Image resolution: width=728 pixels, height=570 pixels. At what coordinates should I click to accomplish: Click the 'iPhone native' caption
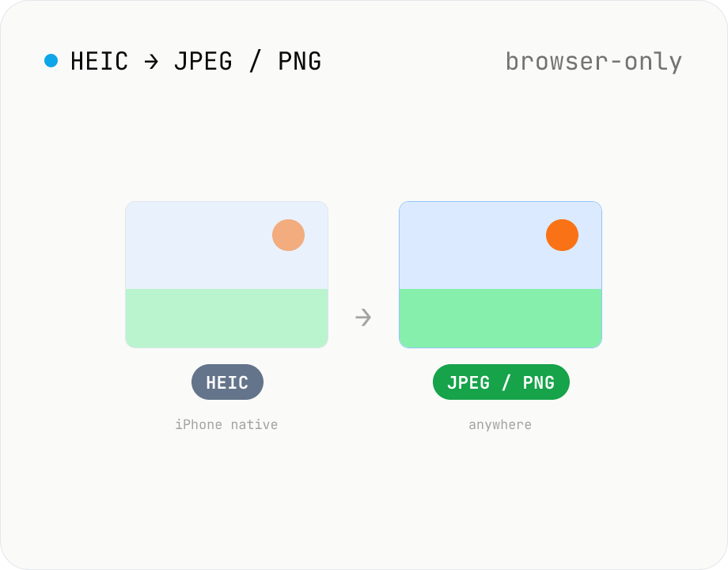[x=226, y=424]
